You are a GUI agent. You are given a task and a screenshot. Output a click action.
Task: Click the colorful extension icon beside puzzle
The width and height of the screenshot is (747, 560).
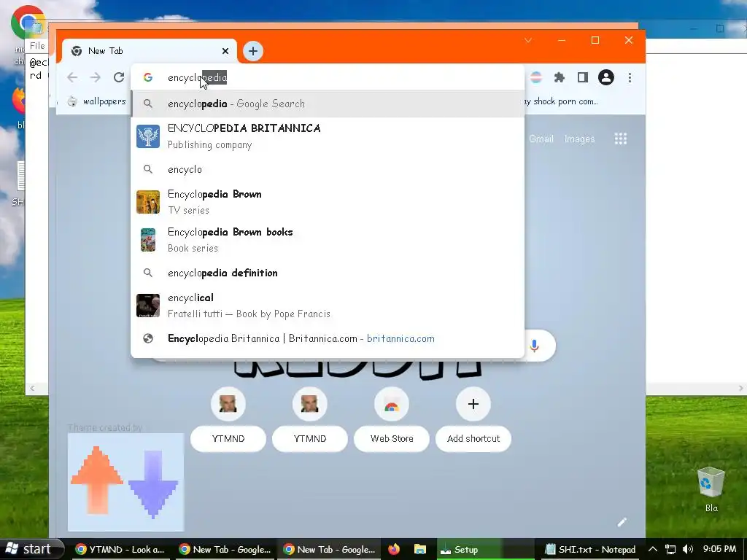[536, 77]
